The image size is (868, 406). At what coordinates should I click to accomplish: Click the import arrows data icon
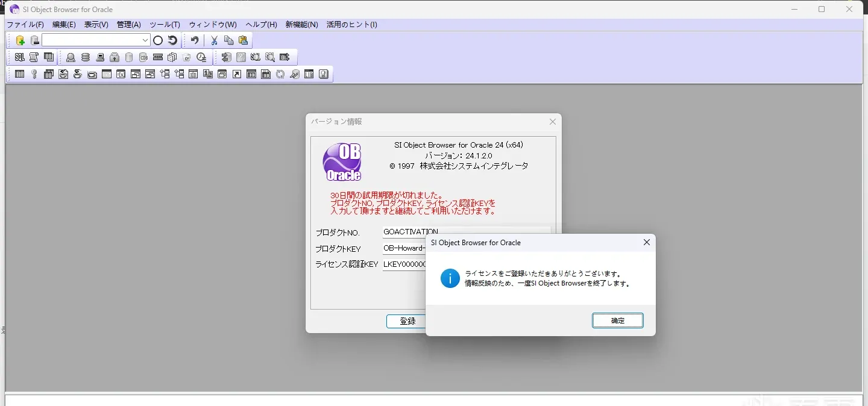[226, 57]
